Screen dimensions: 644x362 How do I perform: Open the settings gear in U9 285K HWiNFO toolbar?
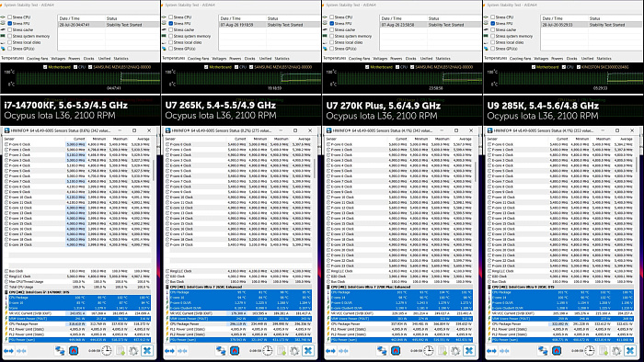click(616, 351)
